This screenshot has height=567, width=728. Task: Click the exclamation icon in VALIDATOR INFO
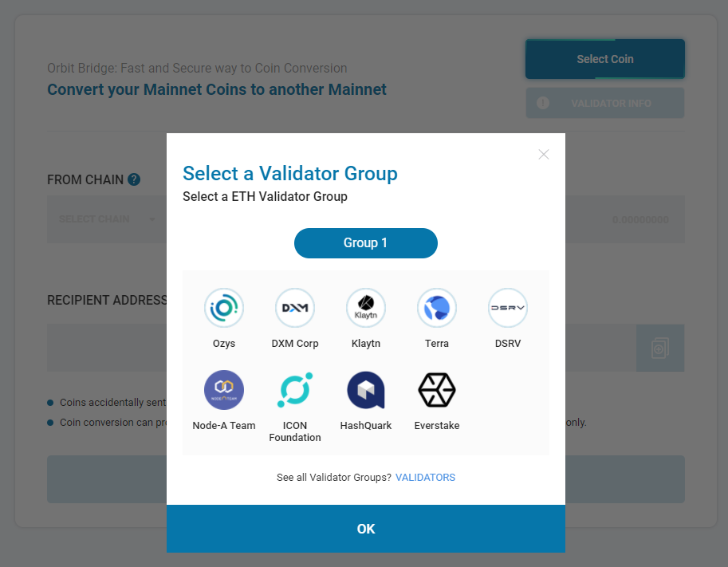543,103
